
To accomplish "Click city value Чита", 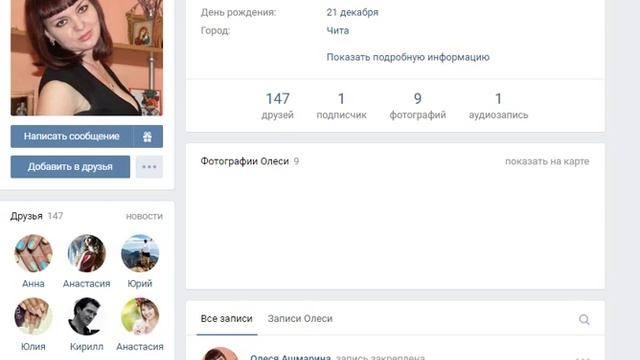I will click(338, 31).
